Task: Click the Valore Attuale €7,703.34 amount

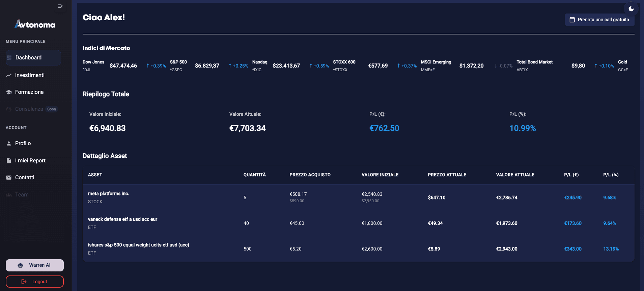Action: pyautogui.click(x=247, y=128)
